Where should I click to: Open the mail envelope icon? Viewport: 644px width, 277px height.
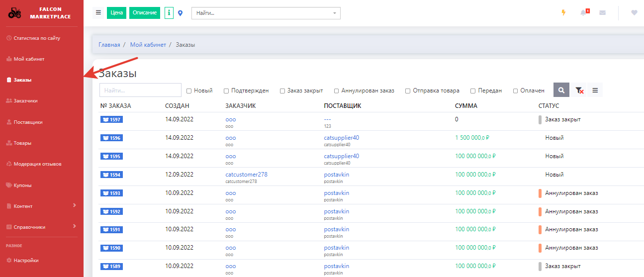(603, 13)
